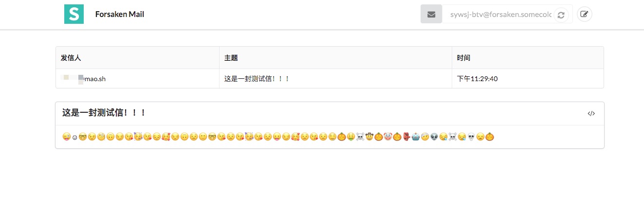Click the clown face emoji

(387, 137)
